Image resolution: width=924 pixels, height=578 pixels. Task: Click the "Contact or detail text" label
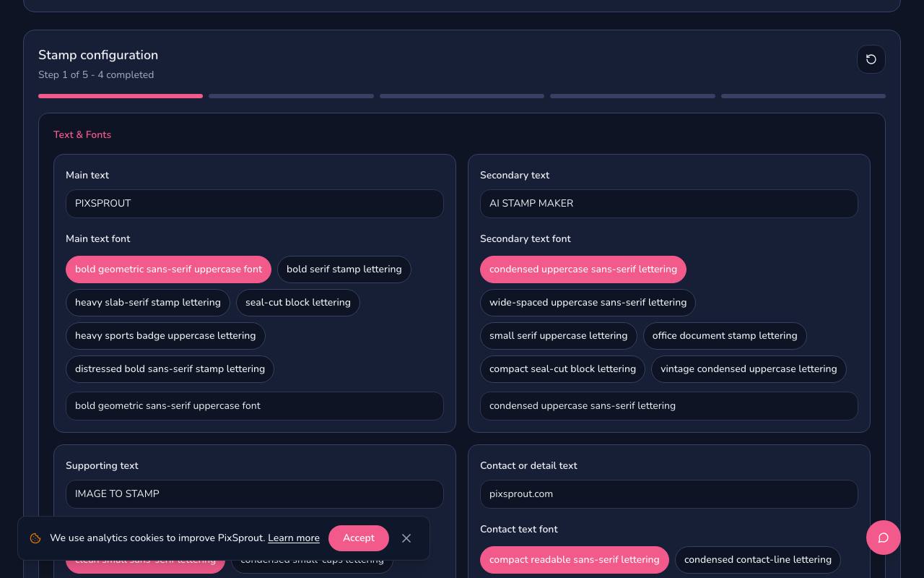[528, 466]
